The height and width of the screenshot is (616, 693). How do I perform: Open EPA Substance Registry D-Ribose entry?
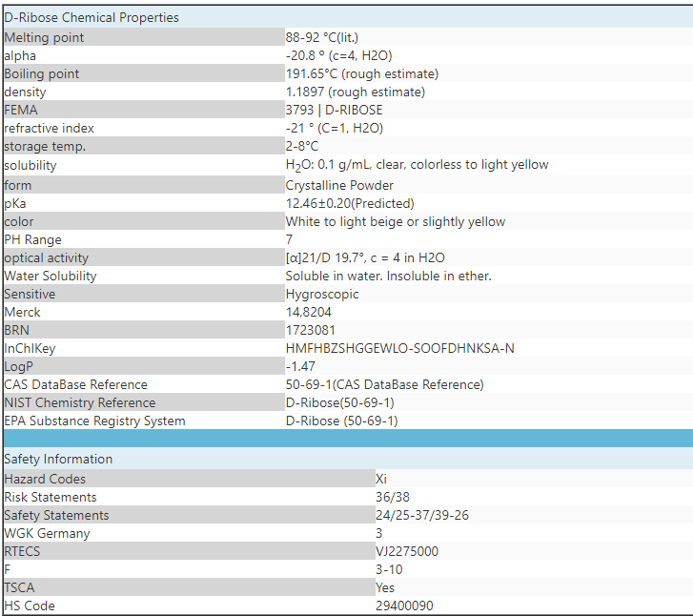[341, 421]
